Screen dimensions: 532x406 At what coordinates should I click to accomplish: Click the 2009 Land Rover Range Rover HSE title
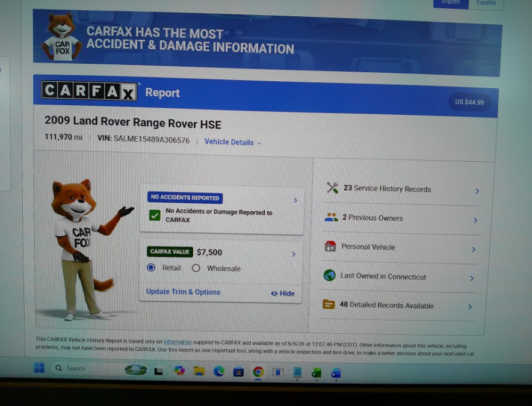pyautogui.click(x=132, y=123)
